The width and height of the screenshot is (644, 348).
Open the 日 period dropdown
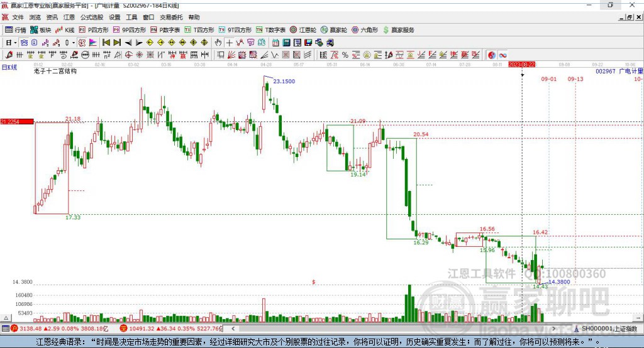click(x=11, y=43)
